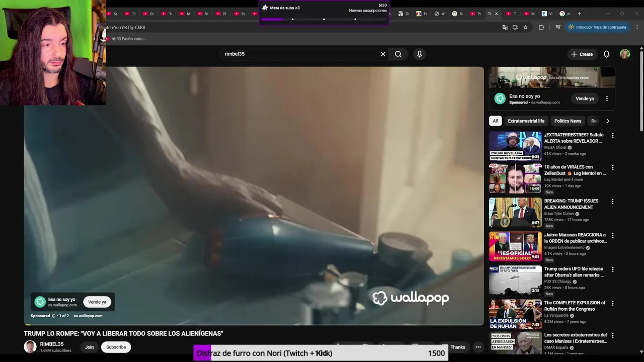Open the RIMBEL35 channel avatar
The width and height of the screenshot is (644, 362).
[x=30, y=347]
